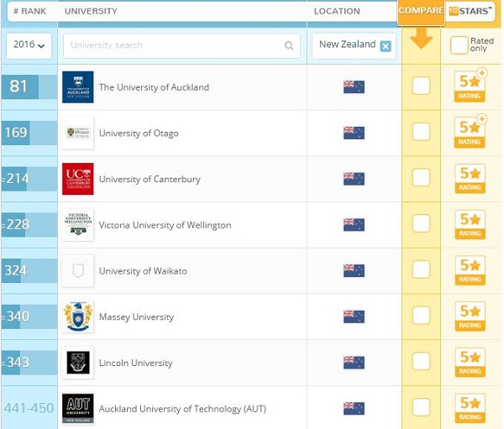Screen dimensions: 504x429
Task: Open 5-star plus rating badge for Otago
Action: (470, 132)
